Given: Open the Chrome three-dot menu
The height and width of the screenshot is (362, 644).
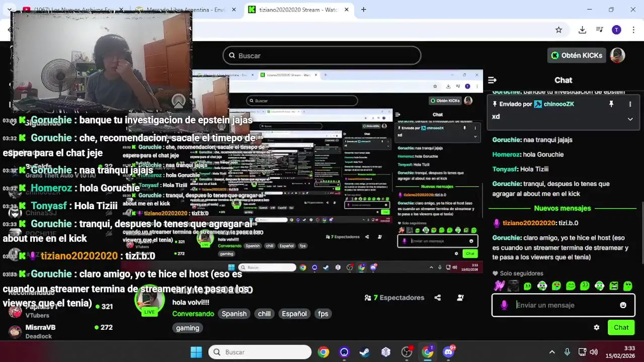Looking at the screenshot, I should (x=633, y=30).
